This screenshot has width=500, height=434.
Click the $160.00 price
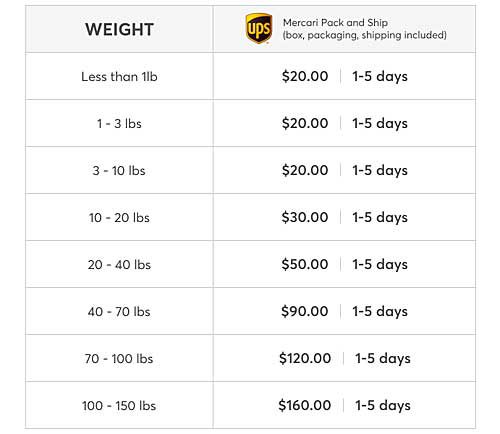point(305,405)
